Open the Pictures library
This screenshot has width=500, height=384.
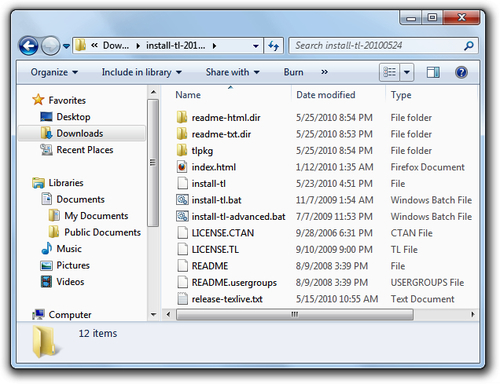click(x=73, y=265)
